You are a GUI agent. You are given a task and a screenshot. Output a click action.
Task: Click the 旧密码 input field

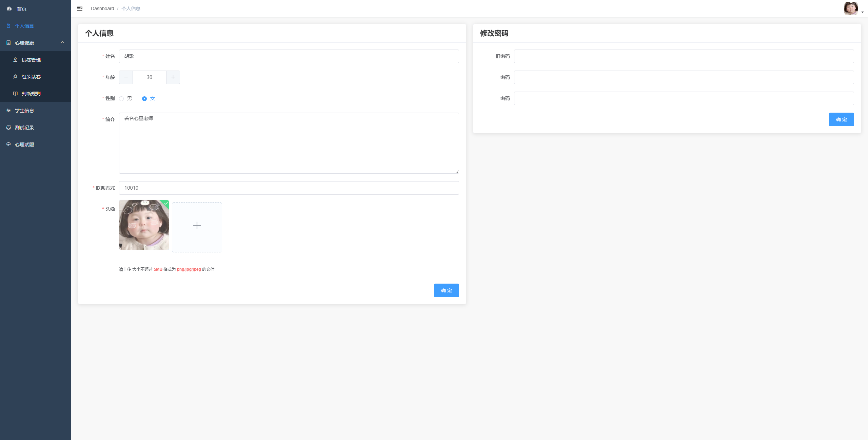pos(684,56)
